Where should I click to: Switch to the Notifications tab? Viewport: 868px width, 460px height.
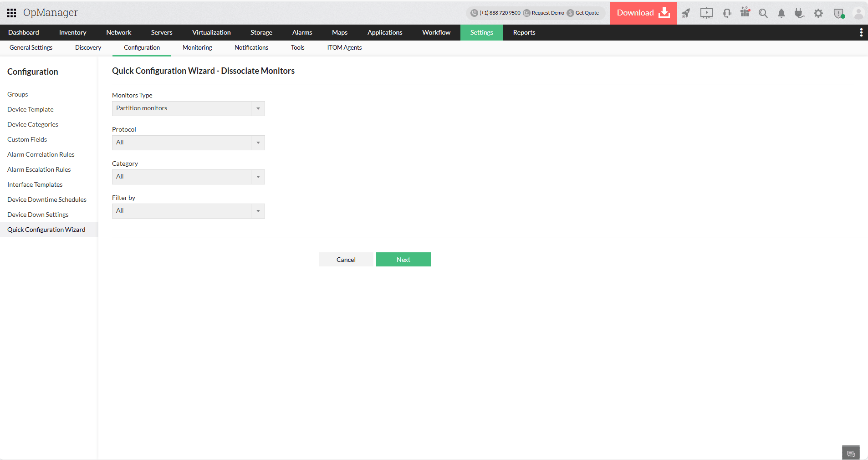coord(251,47)
